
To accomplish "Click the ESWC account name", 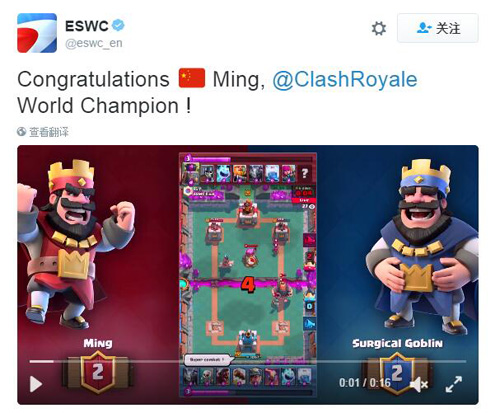I will tap(87, 26).
